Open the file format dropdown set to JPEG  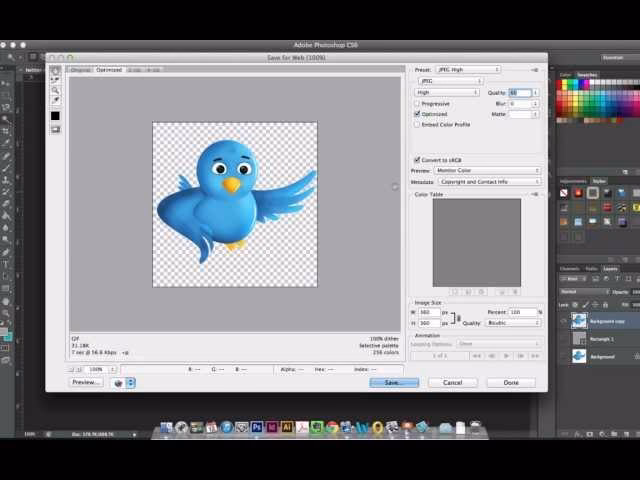click(451, 81)
